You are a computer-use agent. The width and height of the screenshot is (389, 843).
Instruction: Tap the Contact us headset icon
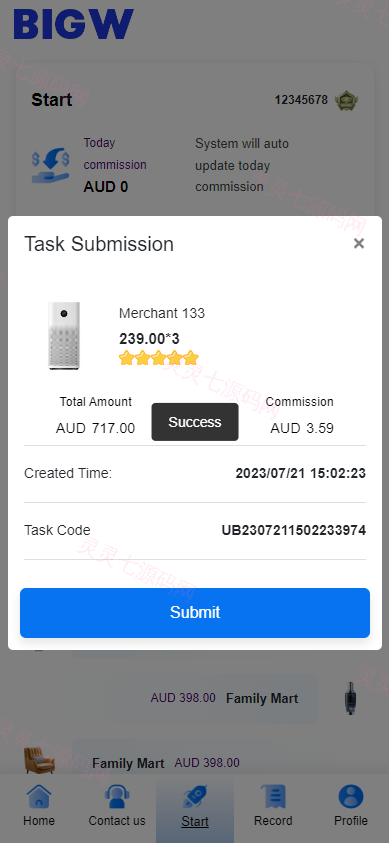[117, 796]
